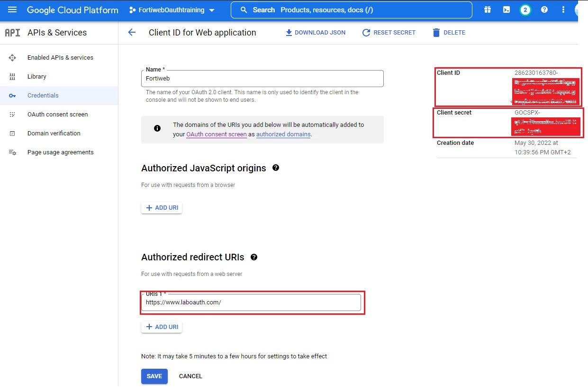Click the API logo icon

coord(12,33)
